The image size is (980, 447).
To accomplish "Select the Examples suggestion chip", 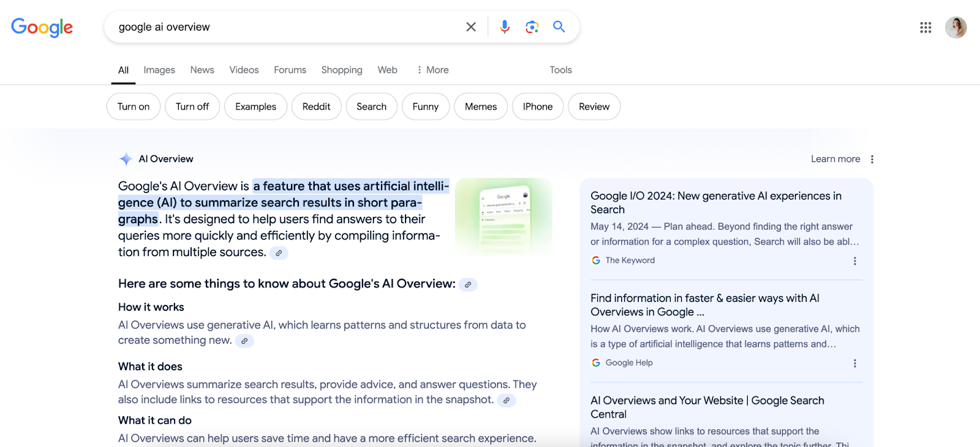I will pyautogui.click(x=255, y=107).
